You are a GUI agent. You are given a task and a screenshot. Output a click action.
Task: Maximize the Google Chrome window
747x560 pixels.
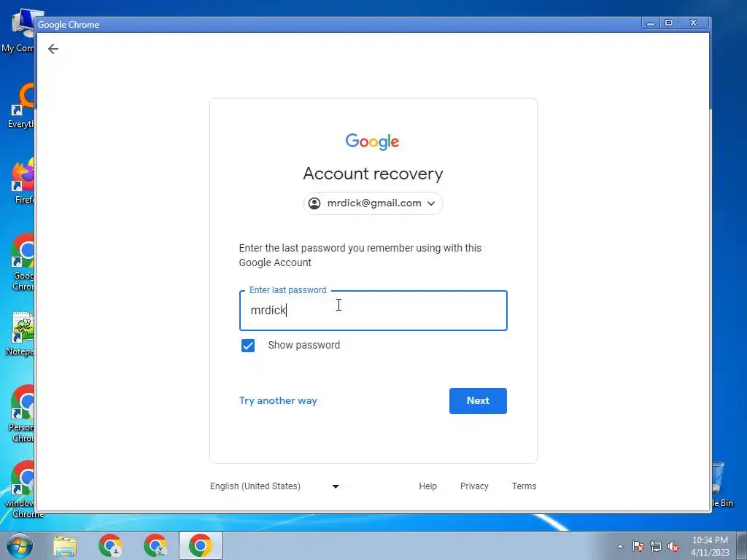pyautogui.click(x=669, y=23)
